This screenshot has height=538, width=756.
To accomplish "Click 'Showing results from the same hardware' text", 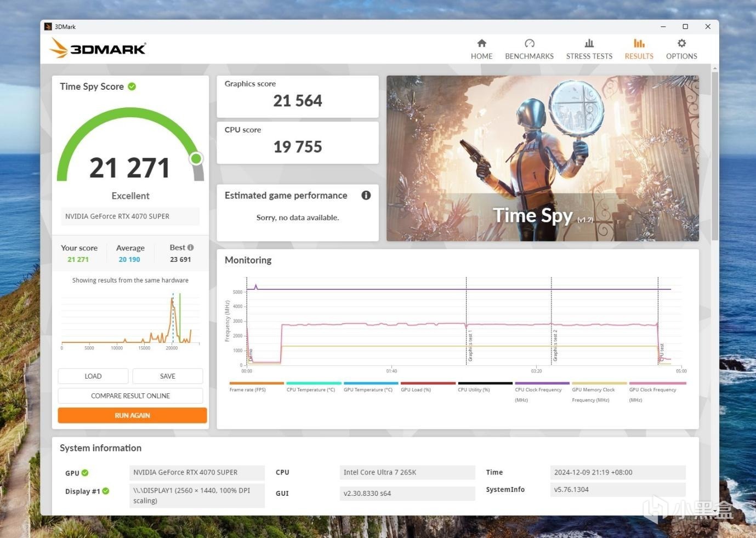I will (130, 280).
